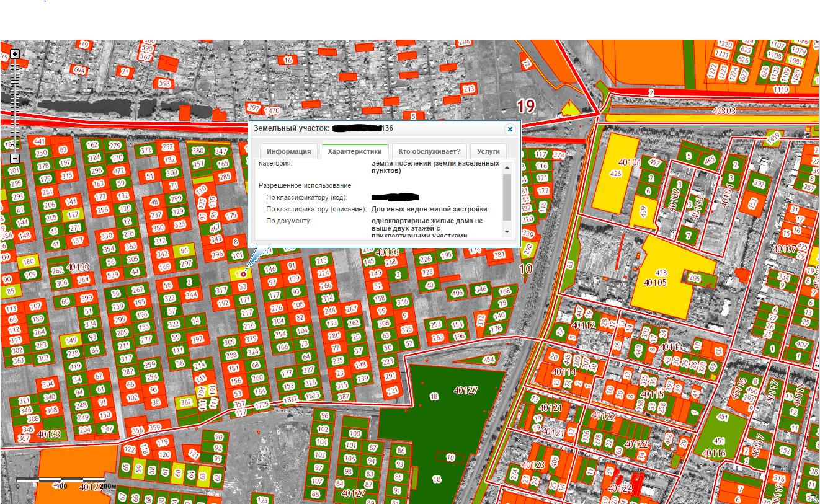The image size is (820, 504).
Task: Select parcel 1725 on the map
Action: pos(262,405)
